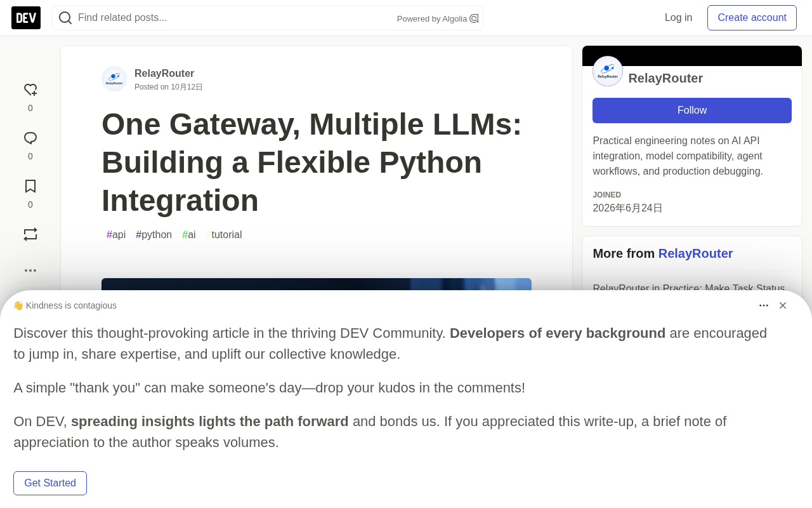Viewport: 812px width, 508px height.
Task: Dismiss the Kindness is contagious banner
Action: [783, 305]
